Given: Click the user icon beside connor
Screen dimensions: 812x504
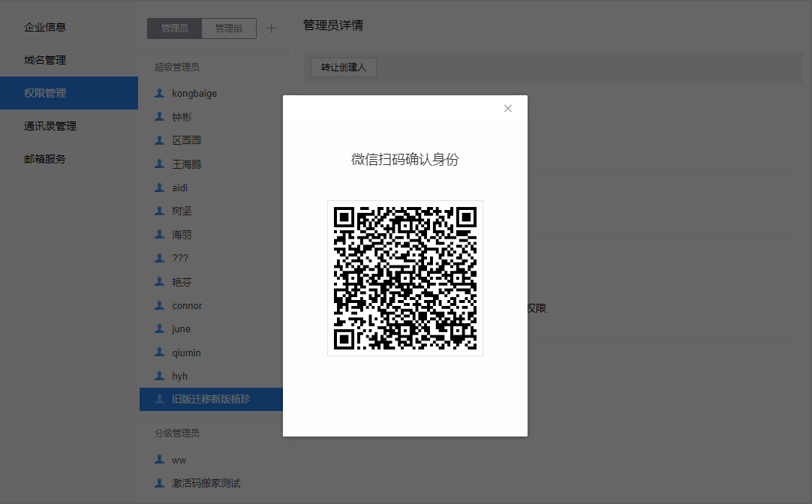Looking at the screenshot, I should click(159, 305).
